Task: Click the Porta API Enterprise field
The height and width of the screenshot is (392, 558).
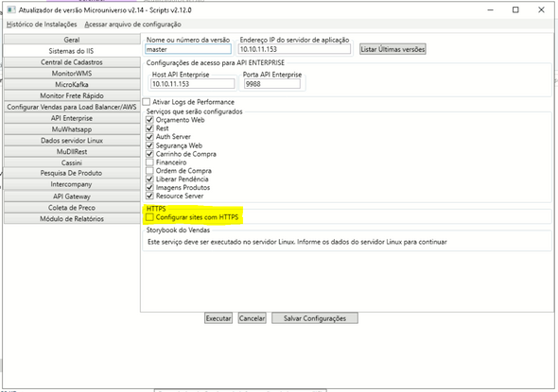Action: [x=272, y=84]
